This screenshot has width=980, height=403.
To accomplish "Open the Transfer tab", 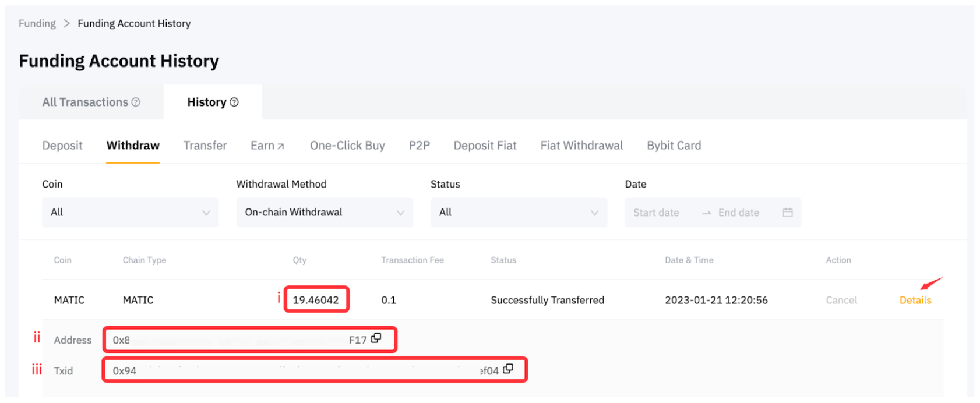I will tap(205, 146).
